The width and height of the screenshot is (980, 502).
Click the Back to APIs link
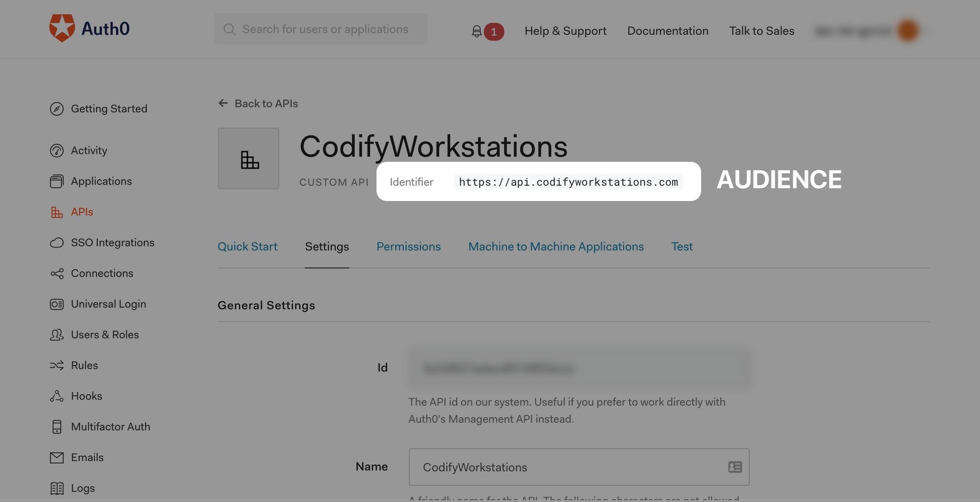(258, 103)
